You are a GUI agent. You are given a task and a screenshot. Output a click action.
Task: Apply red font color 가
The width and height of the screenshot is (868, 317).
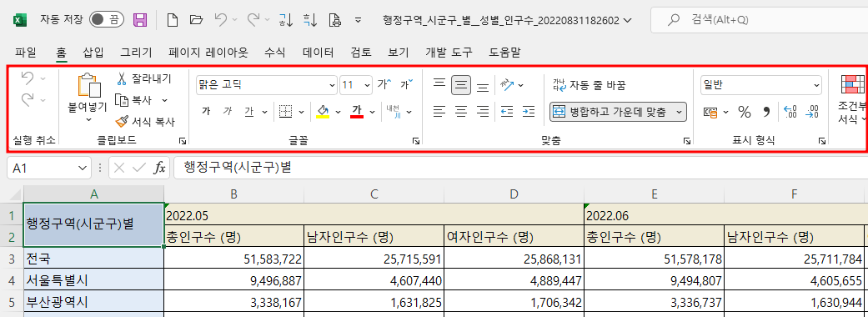pos(357,112)
